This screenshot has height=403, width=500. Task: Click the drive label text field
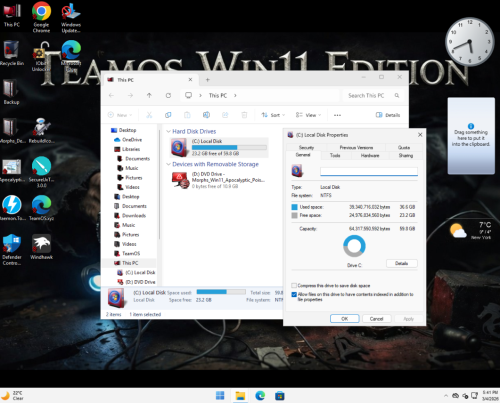click(369, 171)
